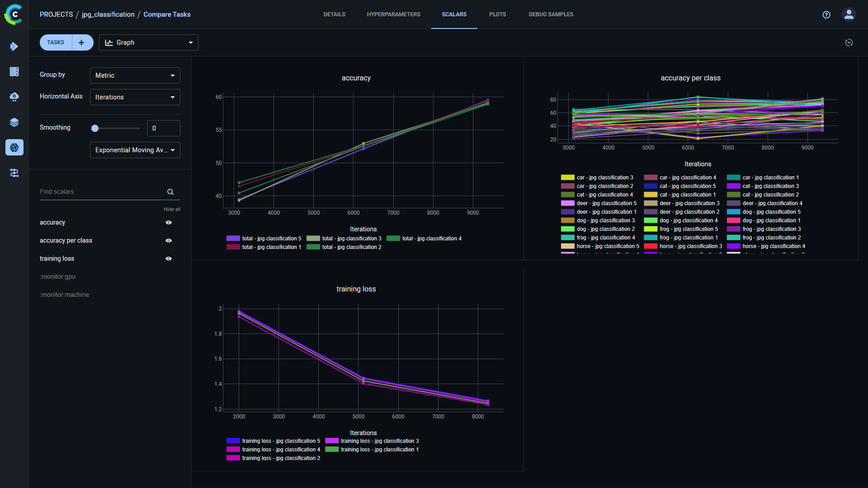Toggle visibility of accuracy scalar
The width and height of the screenshot is (868, 488).
tap(169, 222)
